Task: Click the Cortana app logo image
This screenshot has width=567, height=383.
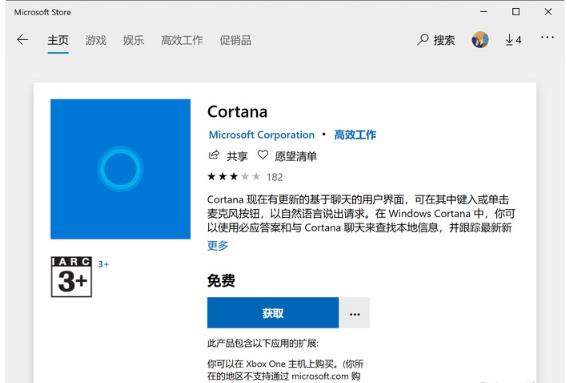Action: (120, 169)
